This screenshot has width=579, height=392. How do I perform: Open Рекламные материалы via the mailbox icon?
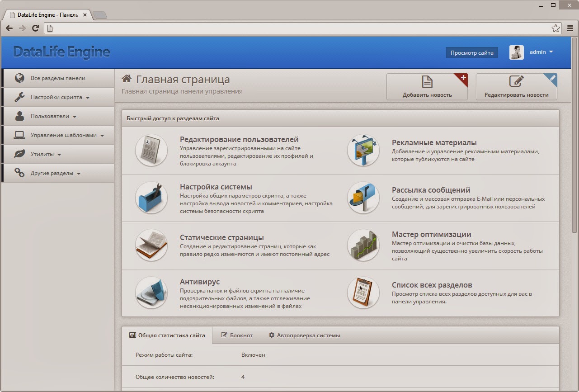363,149
